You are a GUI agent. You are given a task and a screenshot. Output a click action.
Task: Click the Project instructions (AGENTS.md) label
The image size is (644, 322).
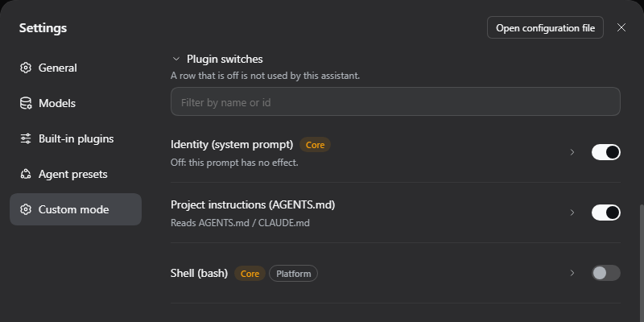click(x=253, y=204)
